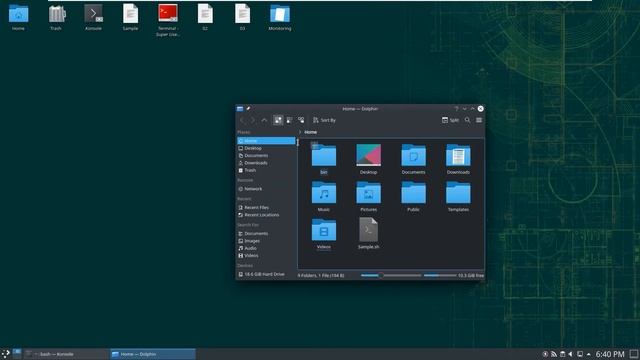The height and width of the screenshot is (360, 640).
Task: Click the show desktop button in the taskbar corner
Action: tap(634, 354)
